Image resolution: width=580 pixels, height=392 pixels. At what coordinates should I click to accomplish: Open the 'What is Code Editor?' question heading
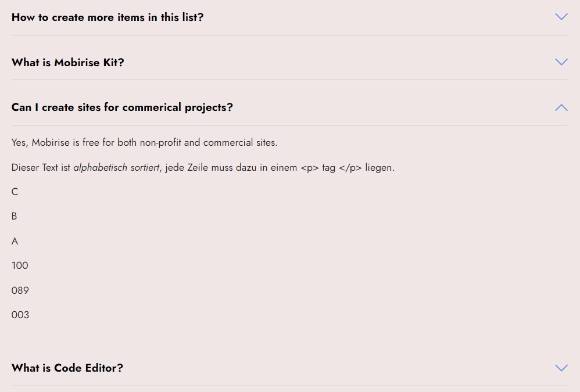67,368
